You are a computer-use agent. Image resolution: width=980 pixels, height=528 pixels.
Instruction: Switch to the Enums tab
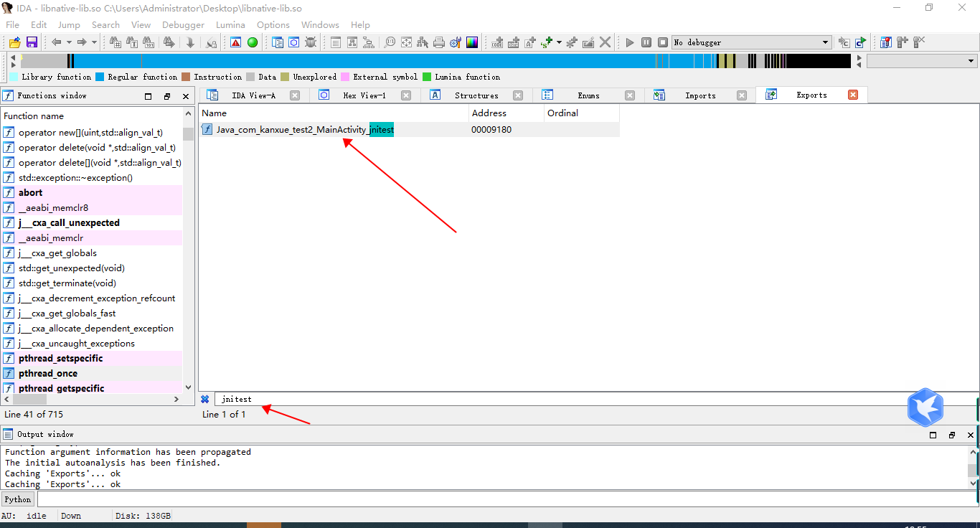pos(588,95)
